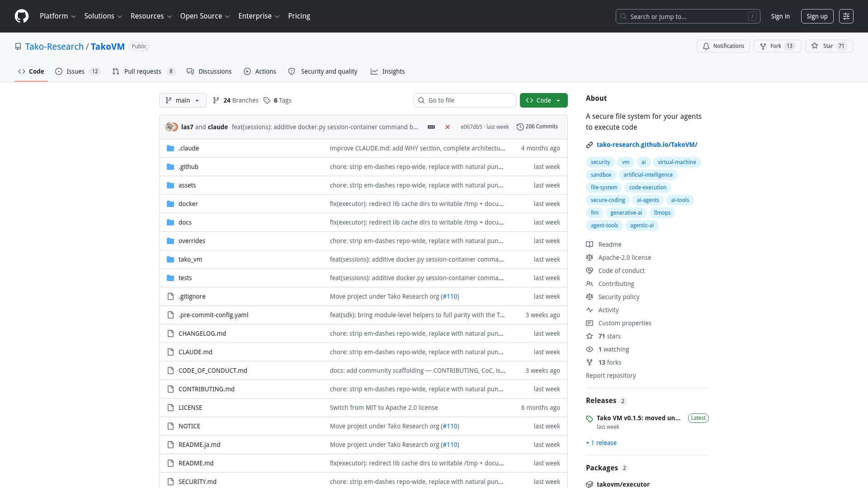Expand the Solutions menu
The image size is (868, 488).
(103, 16)
